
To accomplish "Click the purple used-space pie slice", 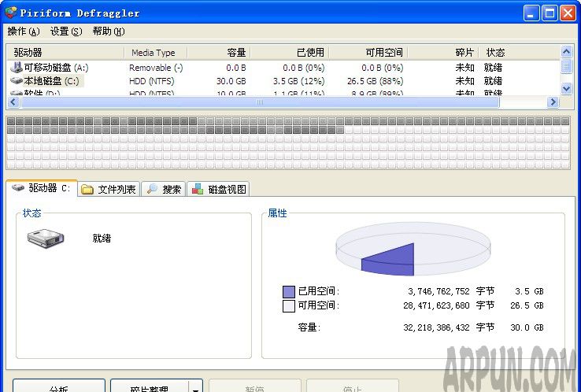I will tap(391, 261).
